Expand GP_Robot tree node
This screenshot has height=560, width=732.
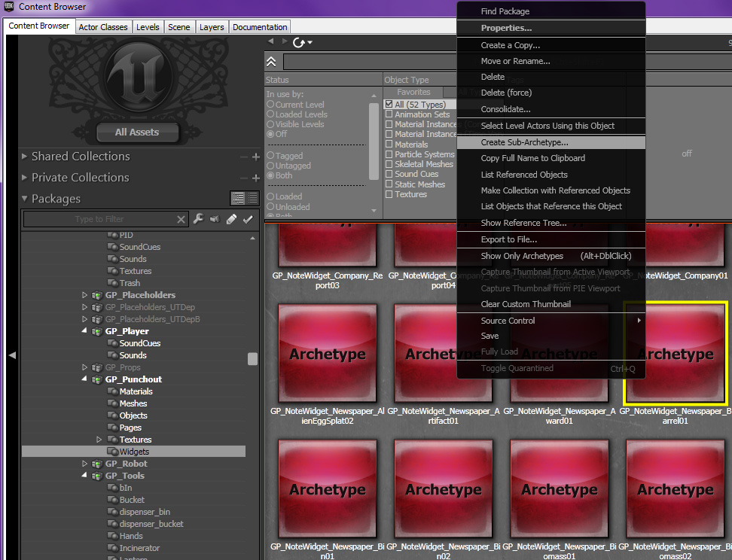[84, 464]
